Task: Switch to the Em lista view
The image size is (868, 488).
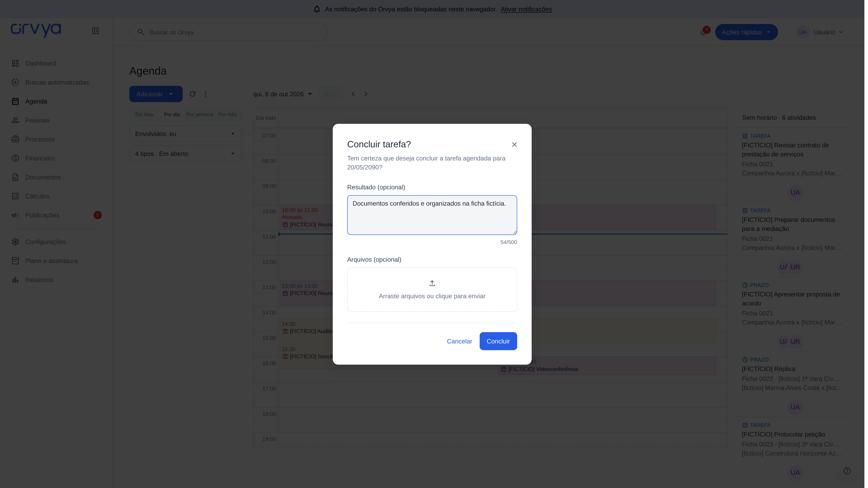Action: click(144, 115)
